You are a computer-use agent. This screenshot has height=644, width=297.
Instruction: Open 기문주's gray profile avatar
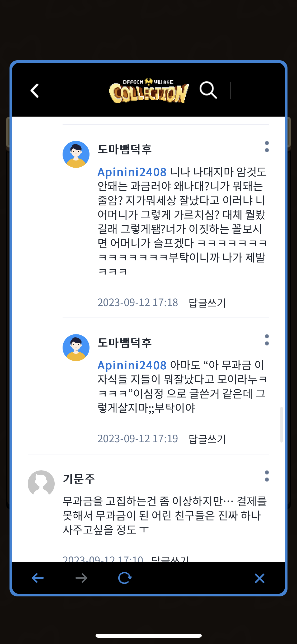tap(41, 484)
